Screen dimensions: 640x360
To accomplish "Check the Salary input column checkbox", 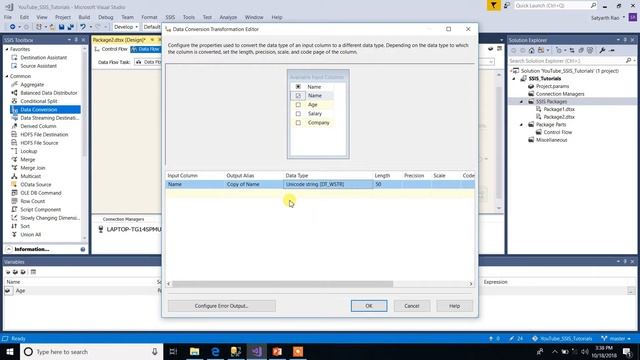I will tap(298, 113).
